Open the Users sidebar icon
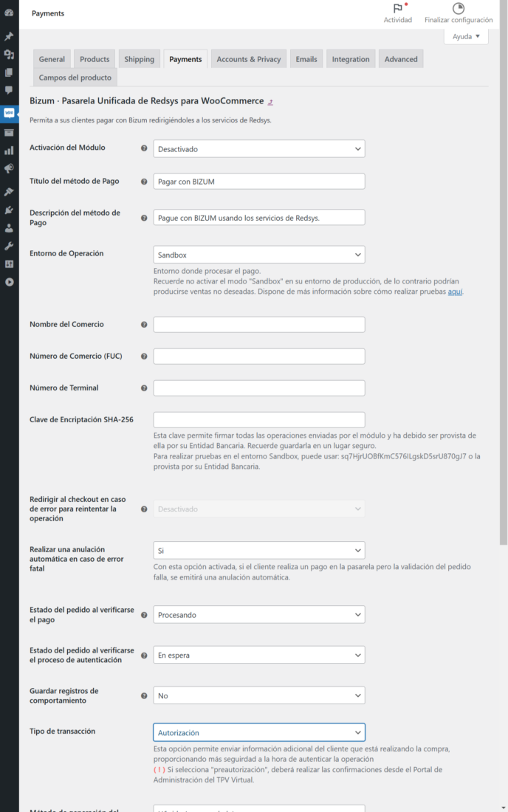 9,228
